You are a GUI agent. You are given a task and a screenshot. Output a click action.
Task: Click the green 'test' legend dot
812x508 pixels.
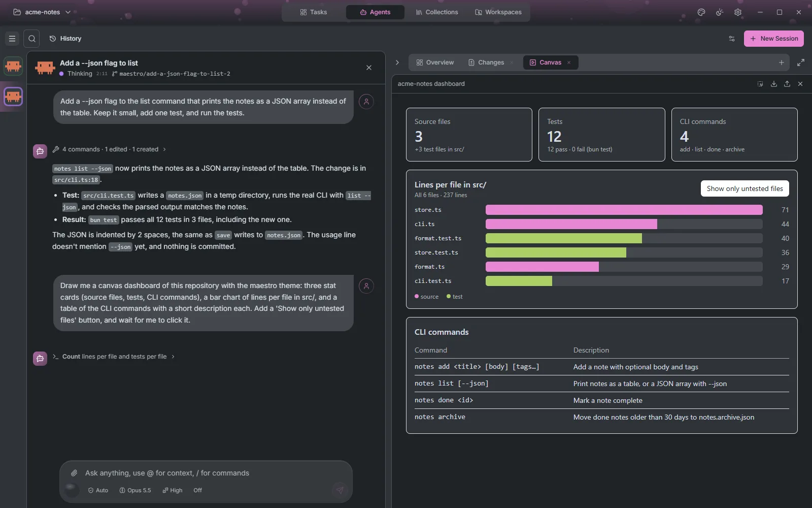449,296
